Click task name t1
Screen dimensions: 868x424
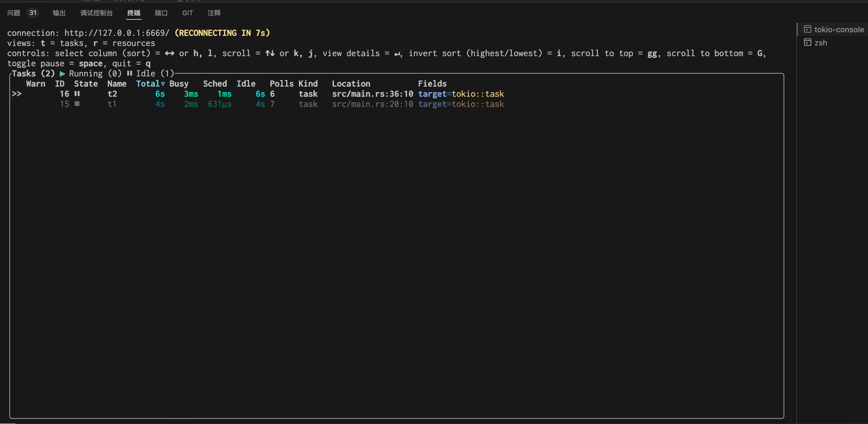(x=112, y=104)
